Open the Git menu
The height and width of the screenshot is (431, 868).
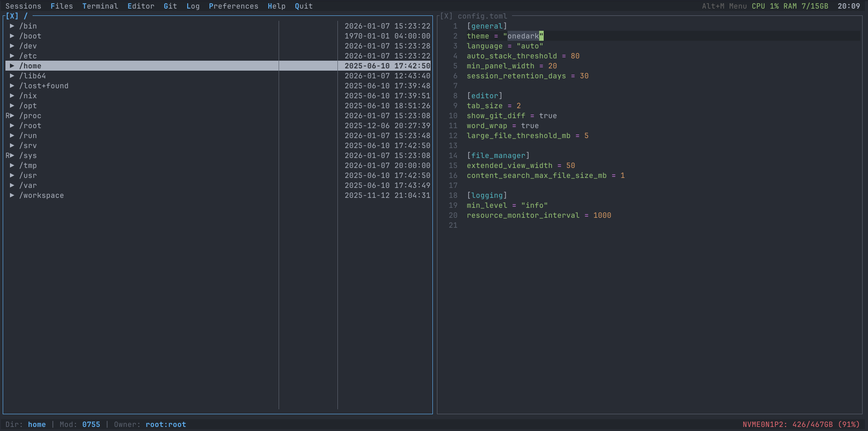pos(170,6)
